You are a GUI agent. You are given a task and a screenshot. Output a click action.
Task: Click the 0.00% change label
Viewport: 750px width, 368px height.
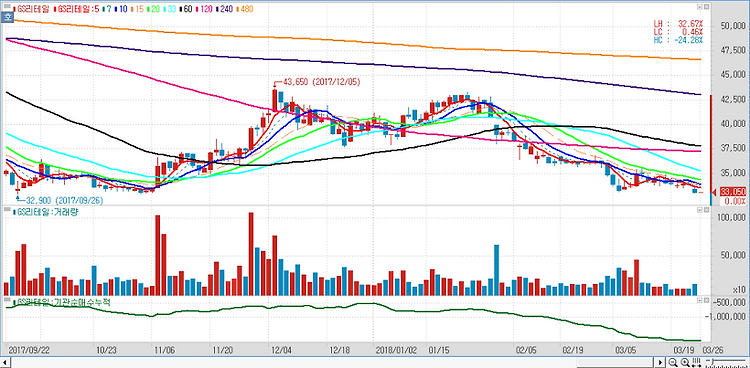(735, 201)
